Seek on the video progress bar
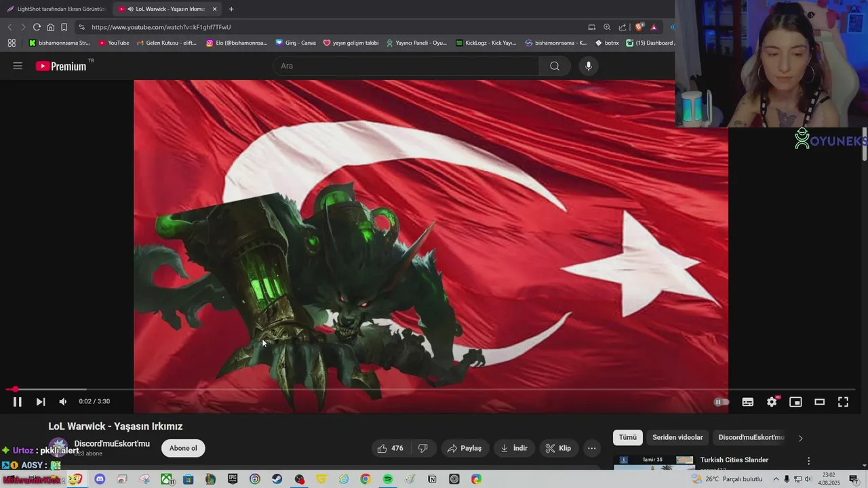The width and height of the screenshot is (868, 488). click(431, 389)
